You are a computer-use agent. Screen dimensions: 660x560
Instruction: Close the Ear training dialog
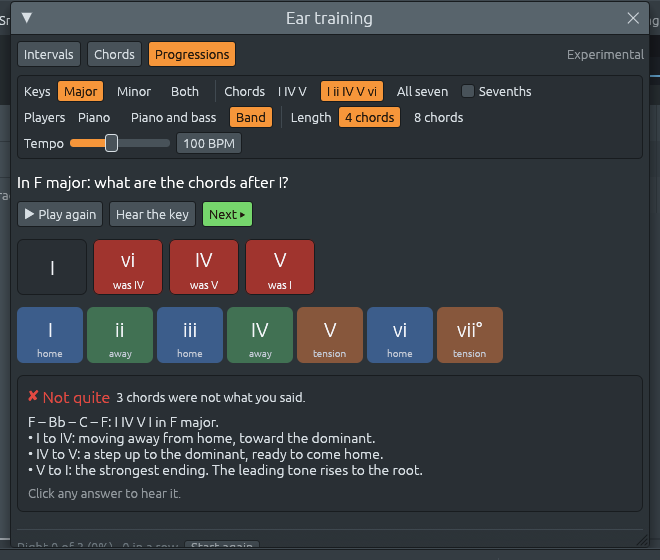(633, 18)
